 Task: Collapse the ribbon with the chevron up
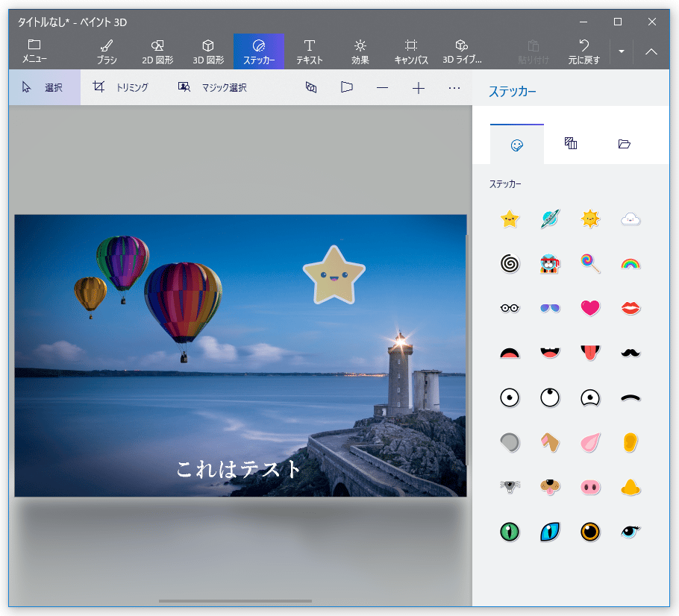point(651,51)
